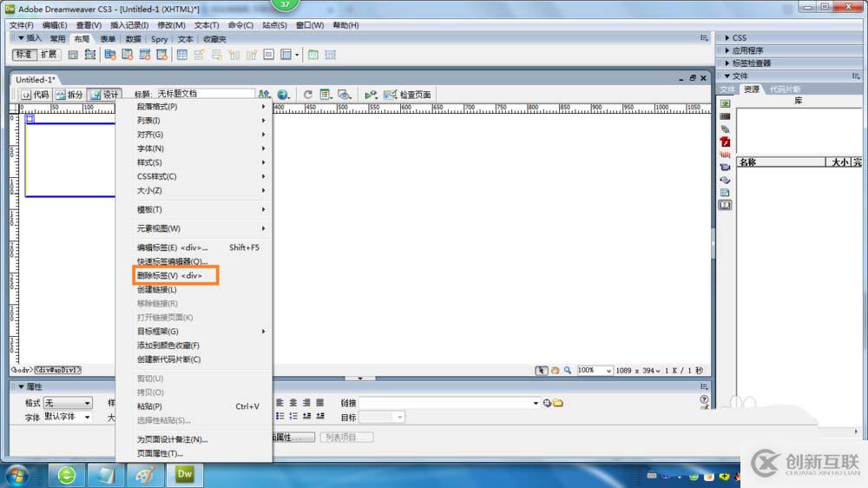Toggle unordered list button

[279, 416]
